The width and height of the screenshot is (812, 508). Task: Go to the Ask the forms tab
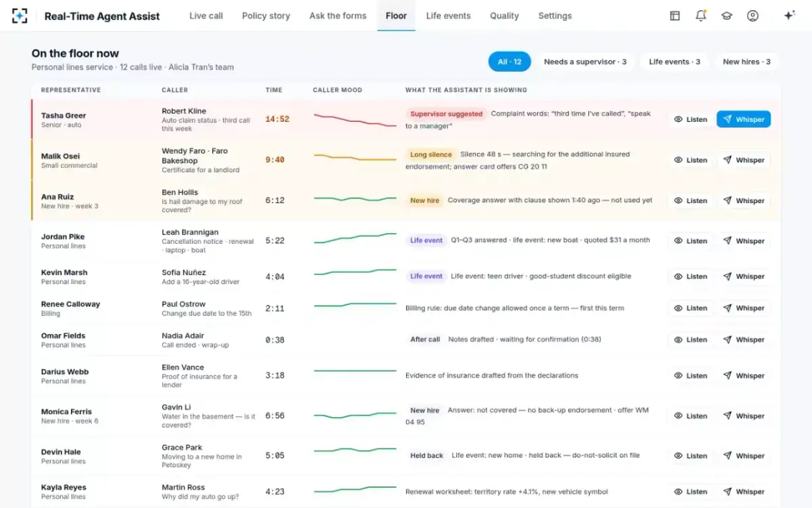pos(338,16)
